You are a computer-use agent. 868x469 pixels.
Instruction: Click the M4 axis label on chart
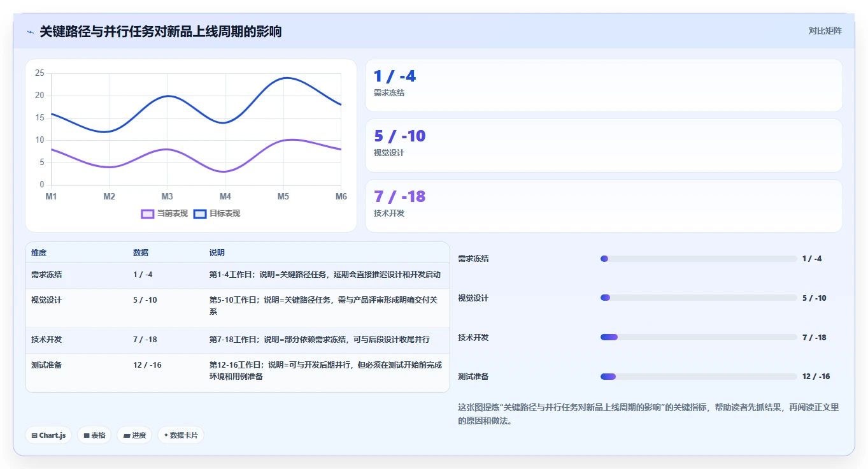(225, 197)
